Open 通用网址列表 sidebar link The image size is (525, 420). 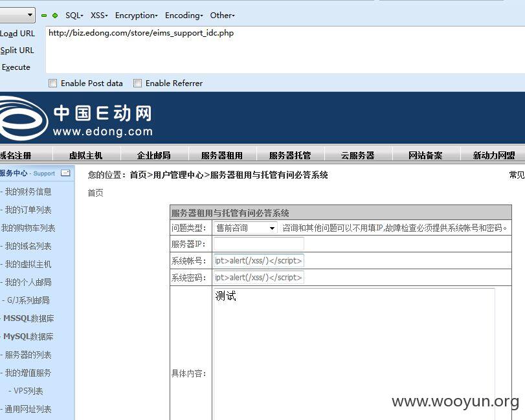tap(28, 409)
